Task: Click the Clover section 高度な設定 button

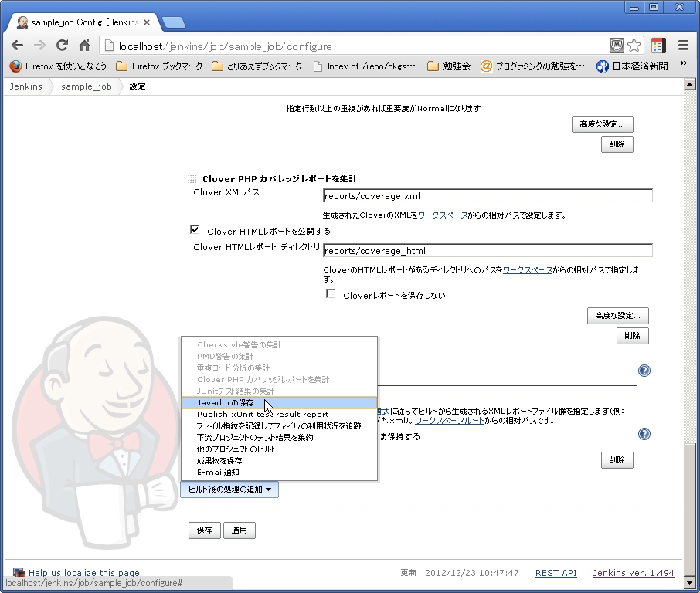Action: (x=618, y=316)
